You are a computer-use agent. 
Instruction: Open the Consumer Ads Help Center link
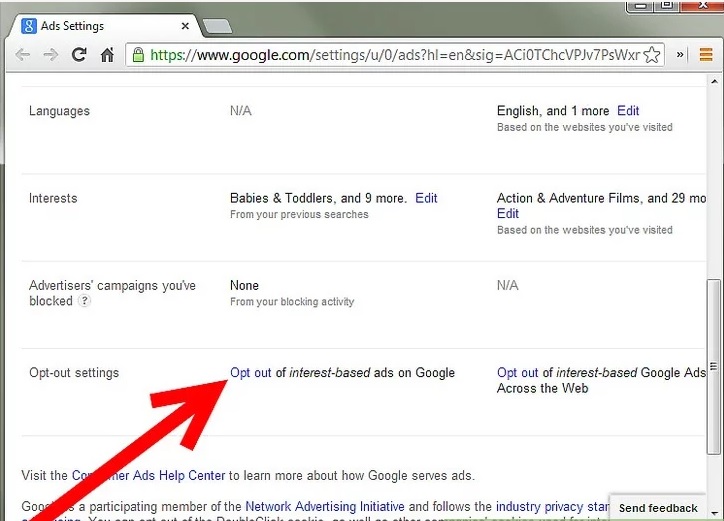148,475
